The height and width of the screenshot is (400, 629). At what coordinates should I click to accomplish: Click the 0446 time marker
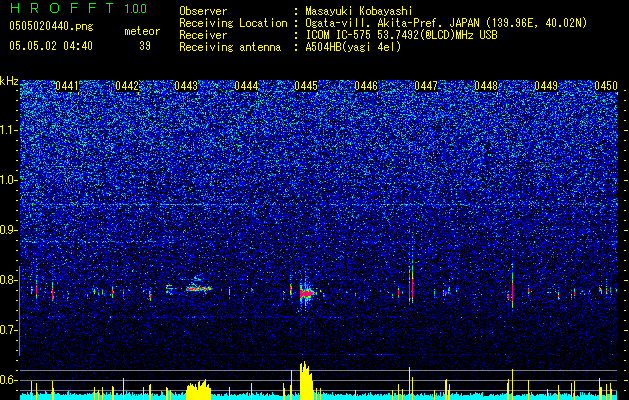(366, 86)
